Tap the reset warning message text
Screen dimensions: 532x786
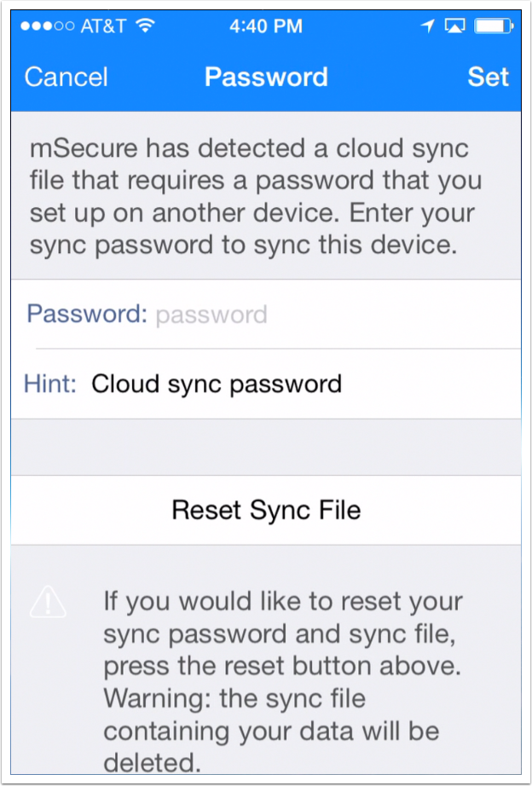(x=283, y=682)
